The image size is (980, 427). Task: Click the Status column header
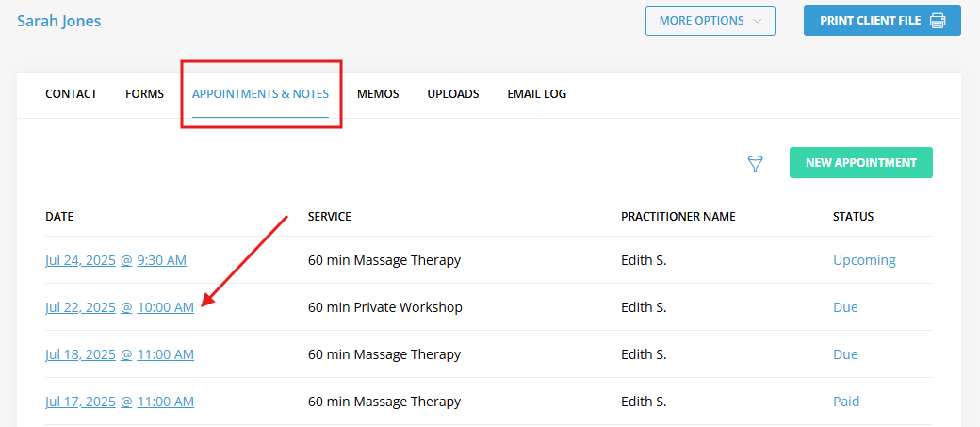[x=853, y=217]
